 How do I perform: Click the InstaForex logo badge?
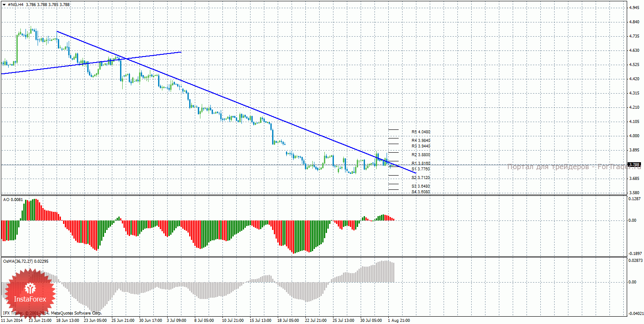(x=30, y=293)
